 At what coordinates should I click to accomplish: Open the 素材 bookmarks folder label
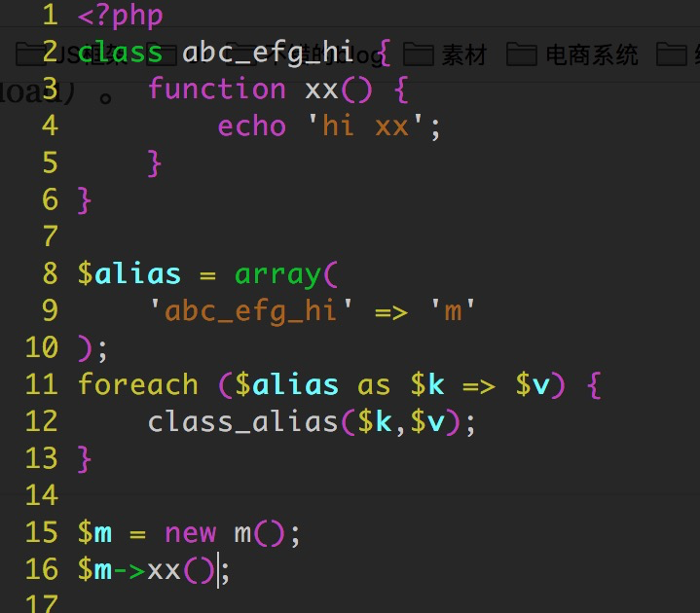coord(463,55)
